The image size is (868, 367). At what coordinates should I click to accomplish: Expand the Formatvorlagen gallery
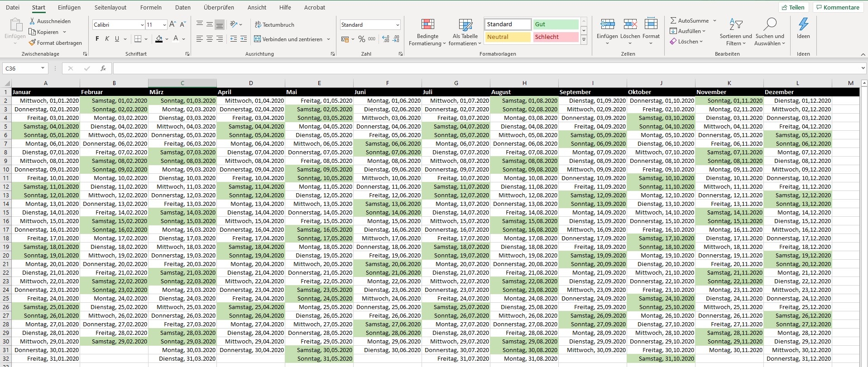(x=584, y=40)
